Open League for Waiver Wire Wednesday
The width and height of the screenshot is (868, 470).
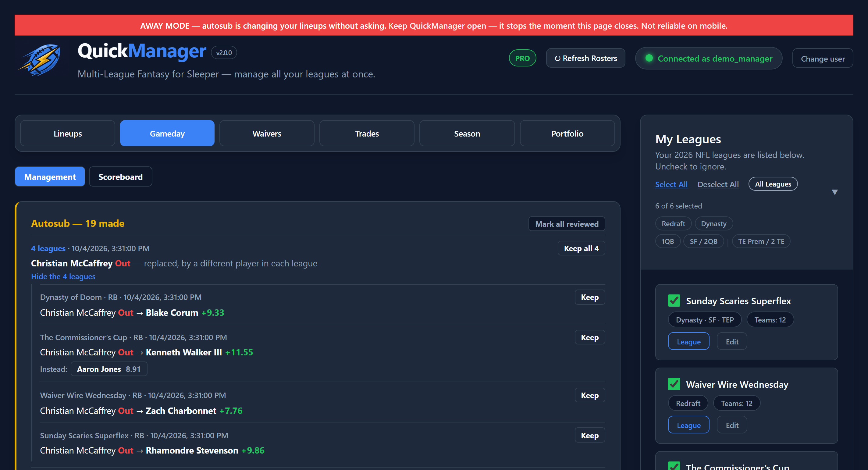click(x=688, y=425)
